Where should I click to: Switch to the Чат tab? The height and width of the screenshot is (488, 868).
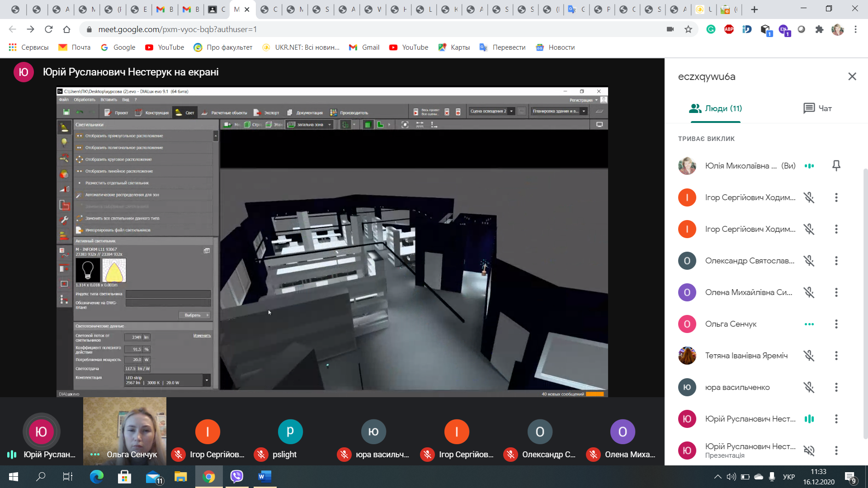[x=817, y=108]
